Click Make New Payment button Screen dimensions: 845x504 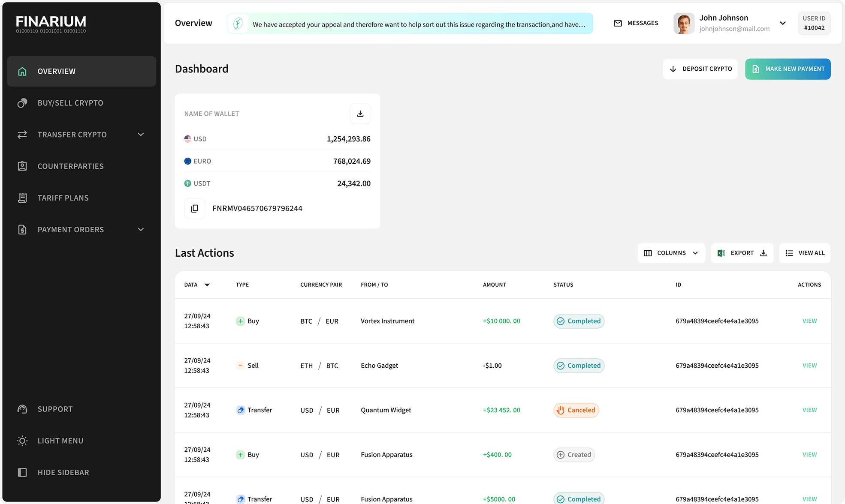(788, 69)
